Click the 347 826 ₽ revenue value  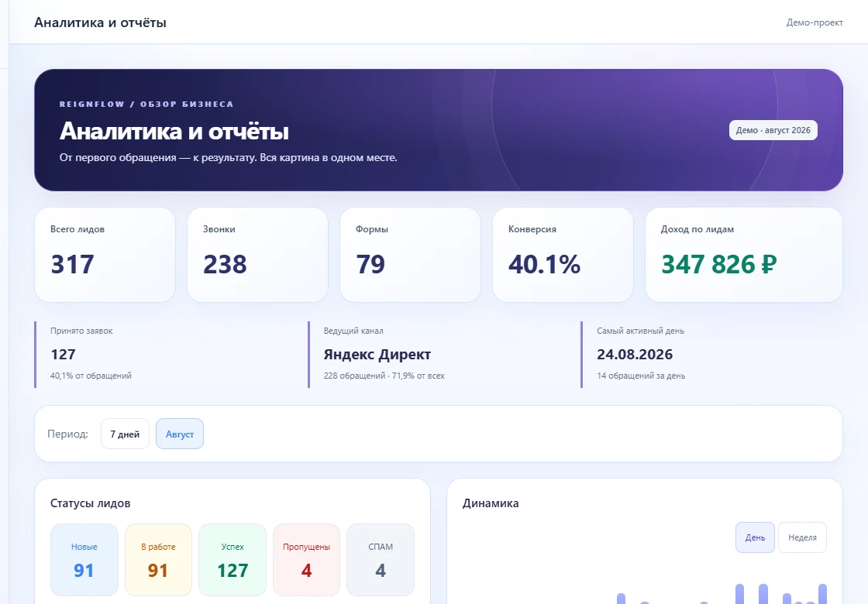coord(719,264)
